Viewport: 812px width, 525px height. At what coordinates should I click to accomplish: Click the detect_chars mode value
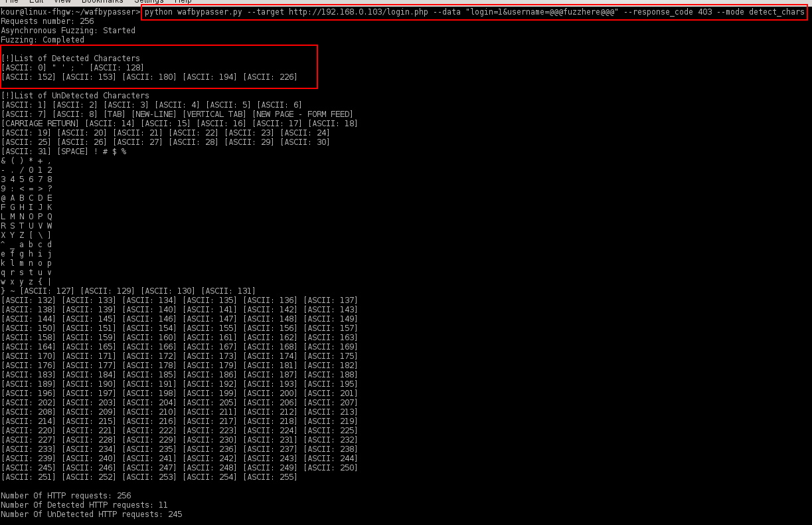point(777,12)
